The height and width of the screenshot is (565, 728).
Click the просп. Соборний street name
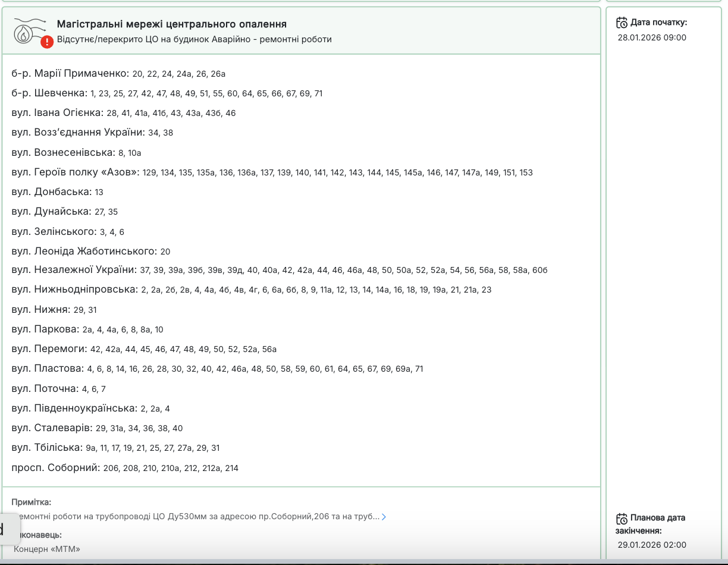click(55, 467)
